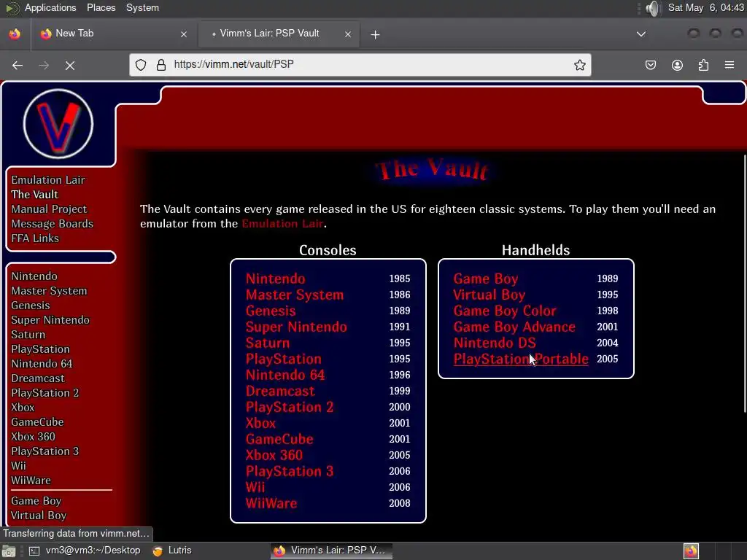Select the Vimm's Lair taskbar window button
The width and height of the screenshot is (747, 560).
point(332,551)
